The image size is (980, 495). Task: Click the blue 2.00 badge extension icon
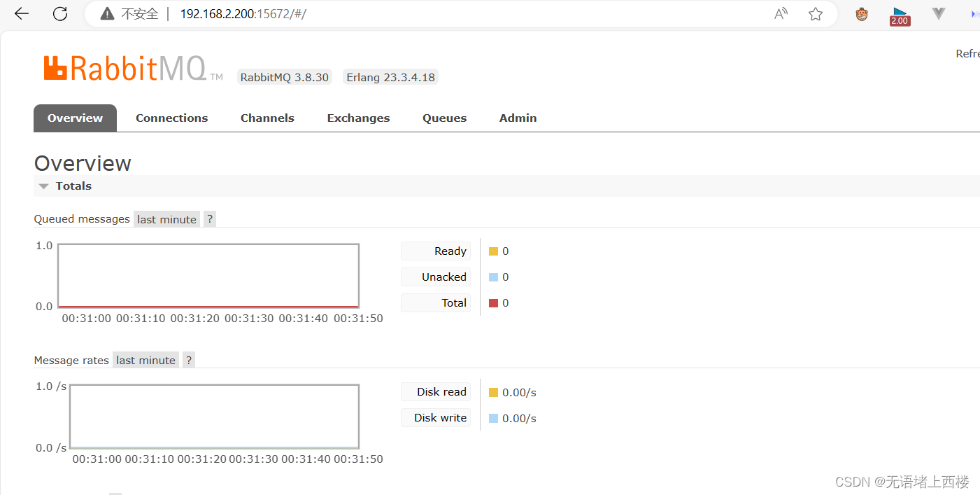(x=900, y=13)
